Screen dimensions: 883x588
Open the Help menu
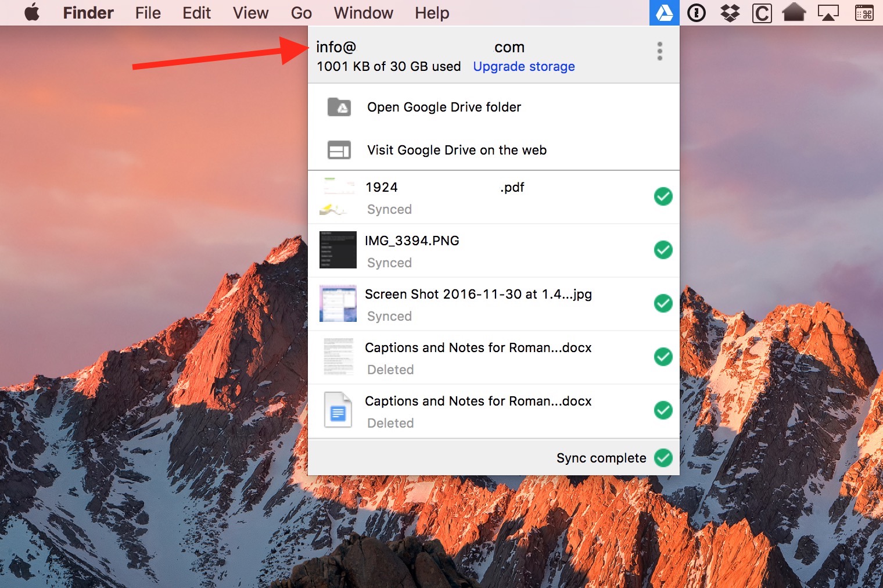tap(432, 13)
